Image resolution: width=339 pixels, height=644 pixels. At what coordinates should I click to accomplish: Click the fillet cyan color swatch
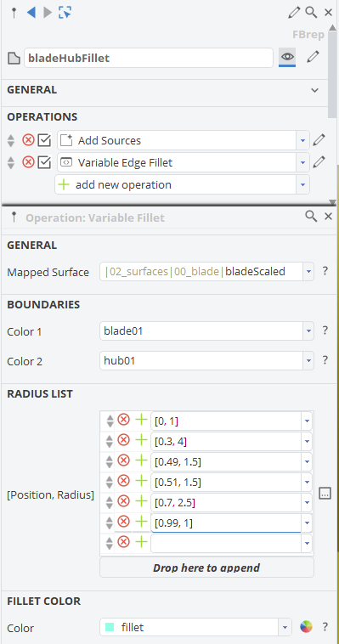point(110,627)
